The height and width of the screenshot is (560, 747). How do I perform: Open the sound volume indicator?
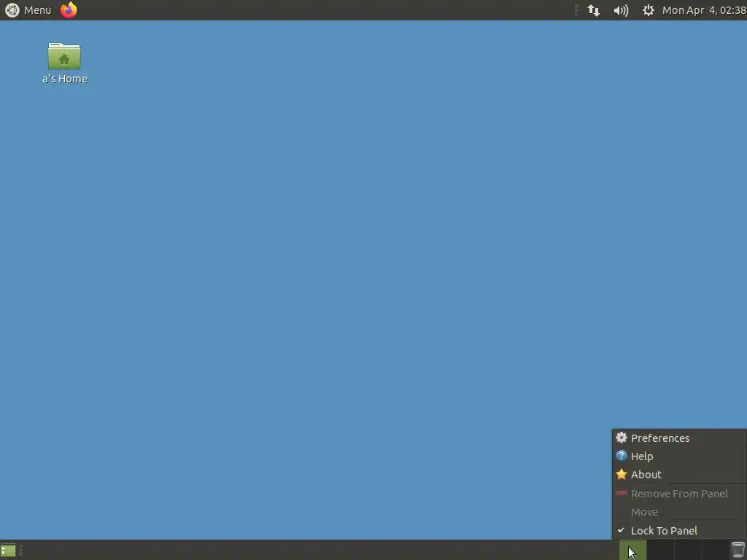(x=621, y=10)
